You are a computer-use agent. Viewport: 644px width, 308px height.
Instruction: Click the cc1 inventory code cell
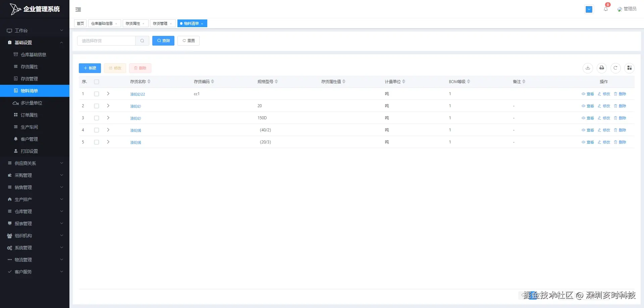click(x=197, y=94)
